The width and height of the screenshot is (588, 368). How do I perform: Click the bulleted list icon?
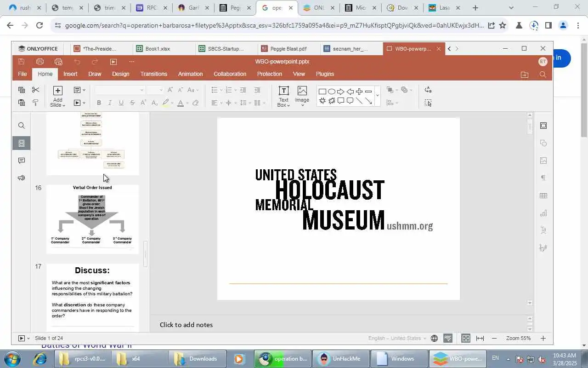214,90
